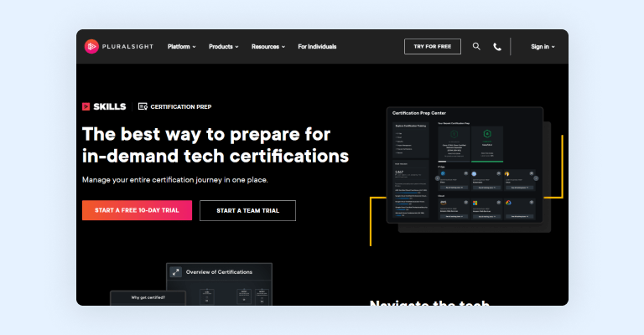This screenshot has height=335, width=644.
Task: Open the Sign in dropdown
Action: coord(543,47)
